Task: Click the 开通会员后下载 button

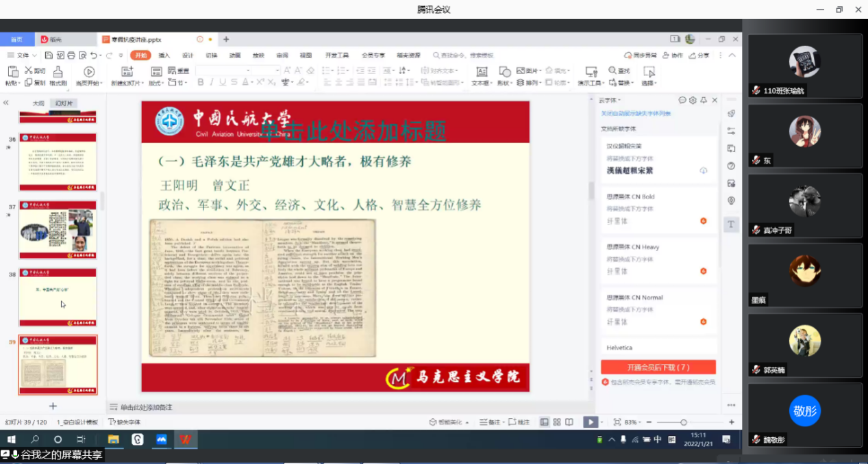Action: click(x=658, y=367)
